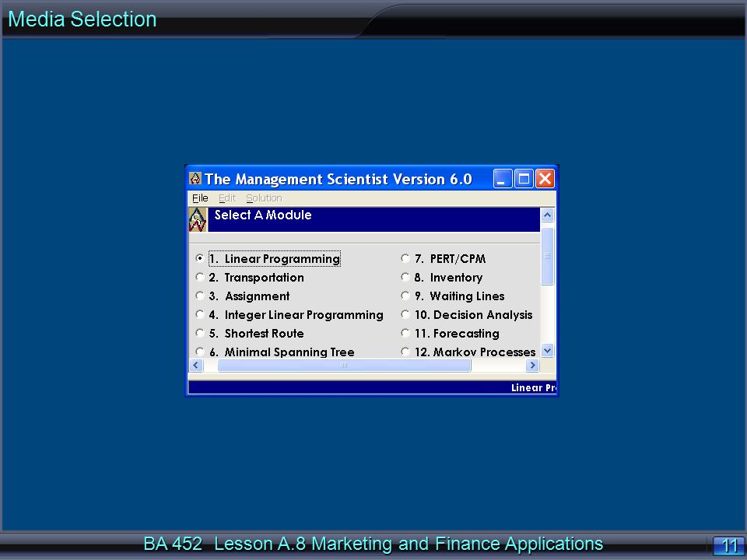Click the horizontal scrollbar right arrow
Viewport: 747px width, 560px height.
point(532,366)
